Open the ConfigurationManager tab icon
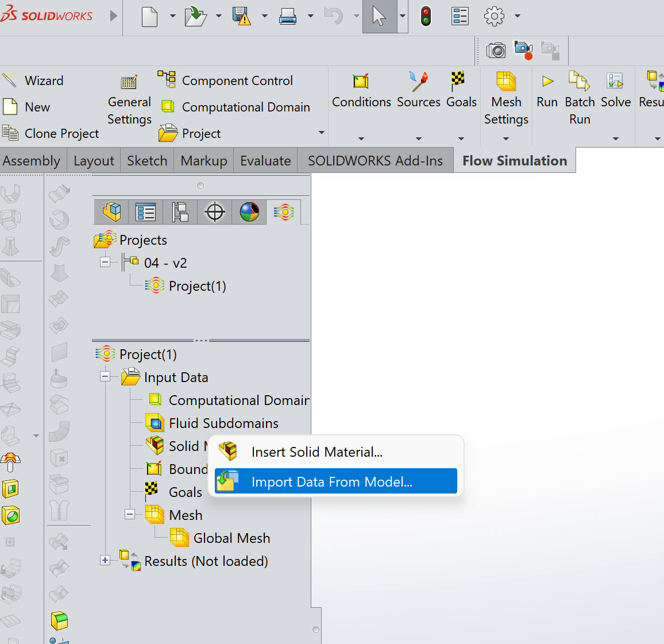 (180, 212)
